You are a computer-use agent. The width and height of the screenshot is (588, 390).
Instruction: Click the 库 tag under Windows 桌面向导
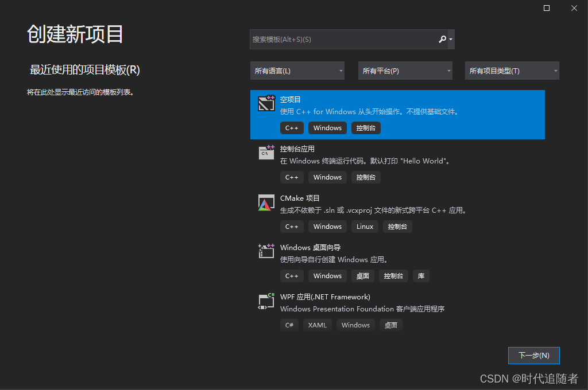(x=421, y=276)
